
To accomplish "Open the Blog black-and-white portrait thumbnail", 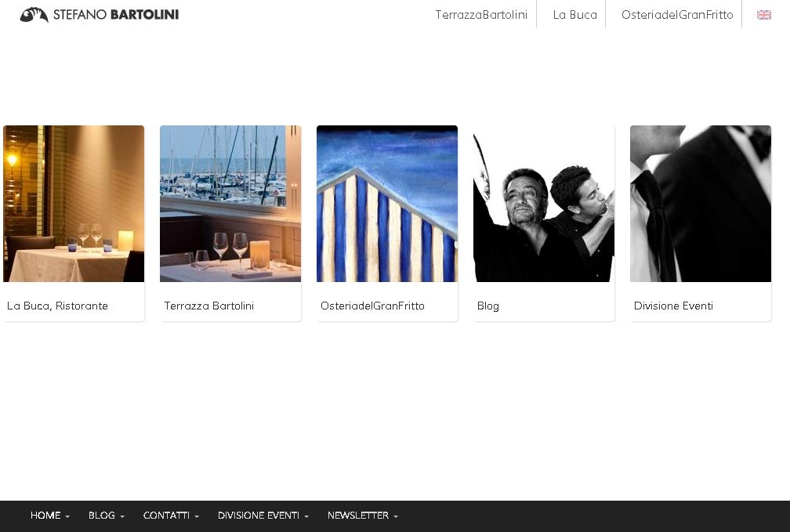I will [x=544, y=204].
